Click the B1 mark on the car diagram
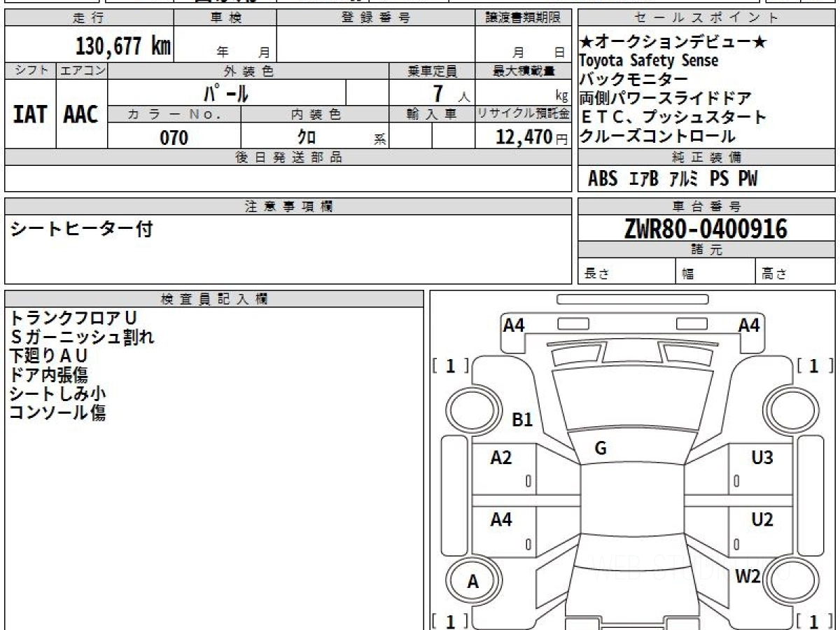Screen dimensions: 840x630 [x=523, y=420]
